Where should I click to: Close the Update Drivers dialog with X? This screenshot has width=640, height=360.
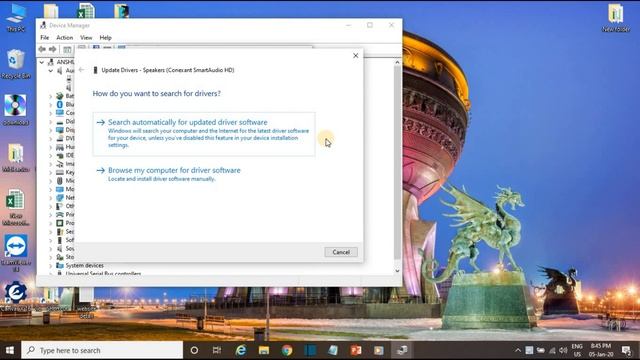click(356, 56)
